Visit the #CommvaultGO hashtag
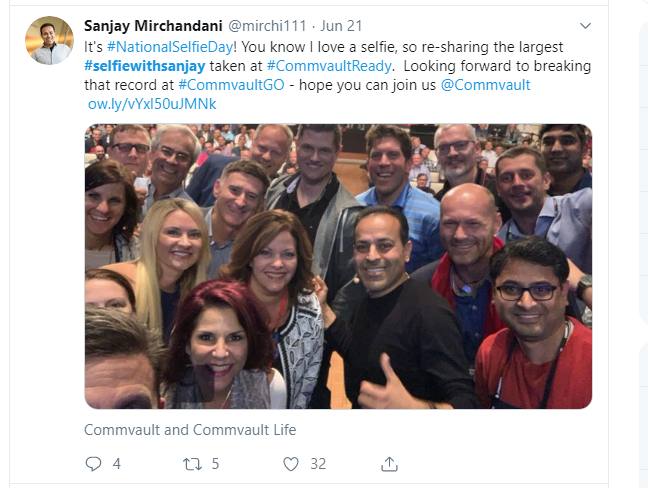This screenshot has width=648, height=488. (231, 85)
